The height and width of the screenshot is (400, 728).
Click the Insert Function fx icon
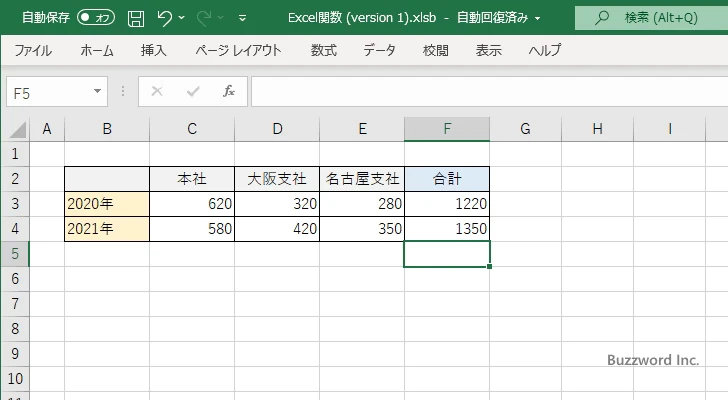click(229, 91)
